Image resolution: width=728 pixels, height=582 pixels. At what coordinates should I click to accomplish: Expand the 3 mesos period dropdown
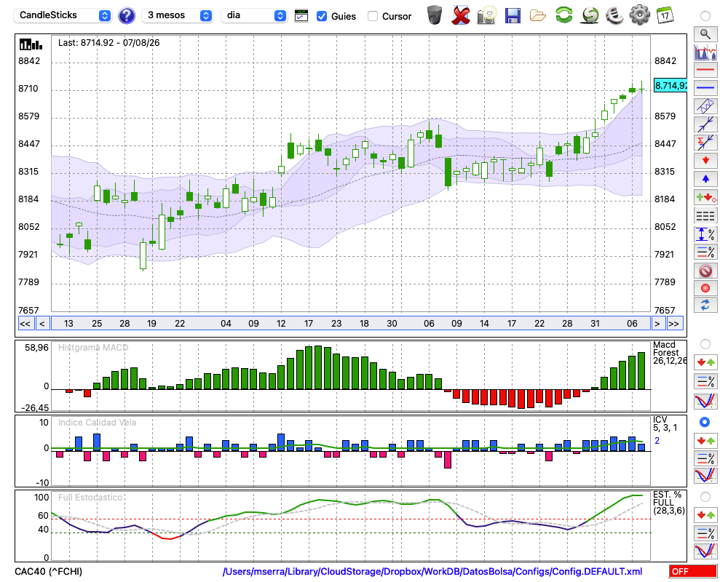[x=177, y=15]
